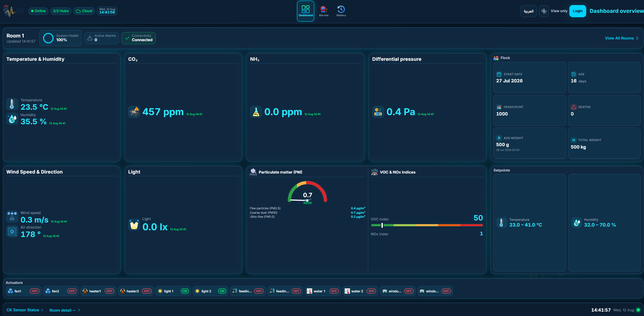The image size is (644, 316).
Task: Click the heater1 actuator flame icon
Action: click(x=85, y=291)
